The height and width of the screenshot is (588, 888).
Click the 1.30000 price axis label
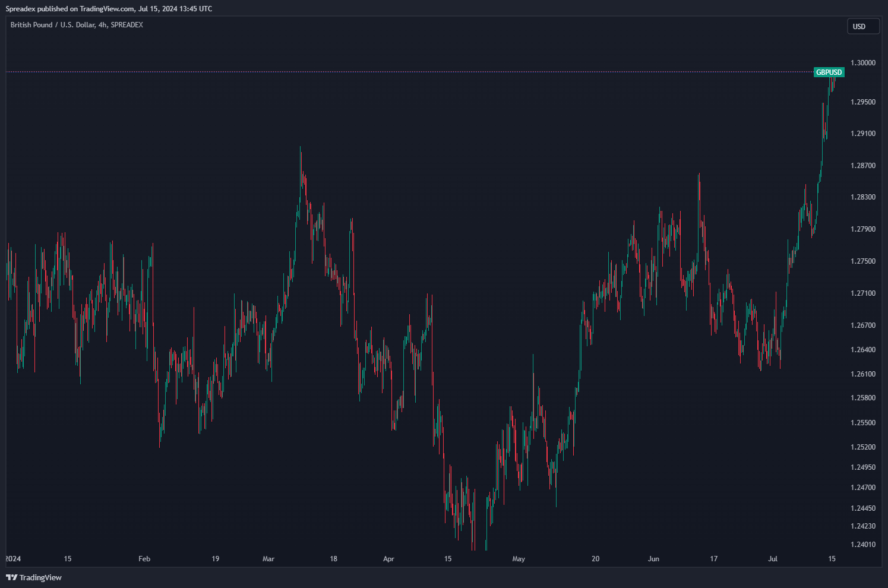tap(863, 63)
